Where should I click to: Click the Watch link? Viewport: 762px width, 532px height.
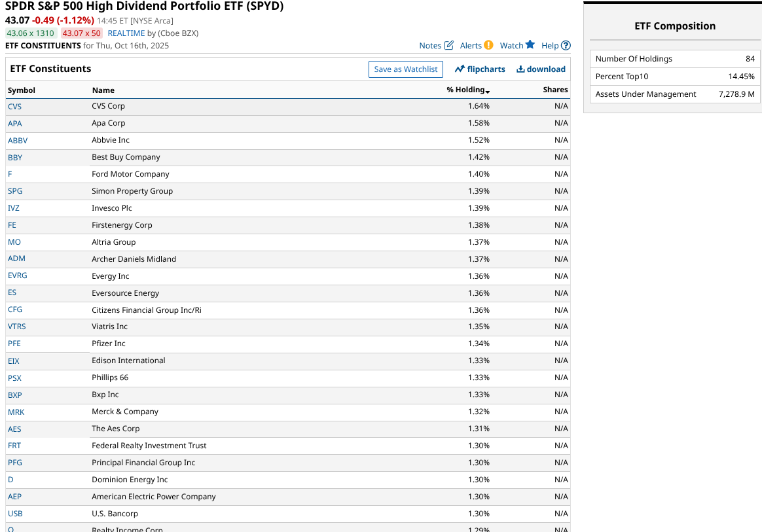point(512,46)
